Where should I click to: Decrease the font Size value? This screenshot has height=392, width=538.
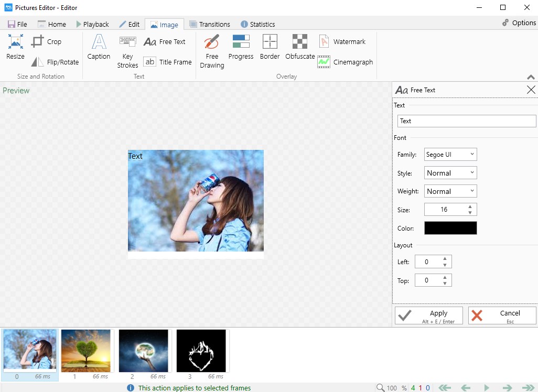click(x=470, y=213)
